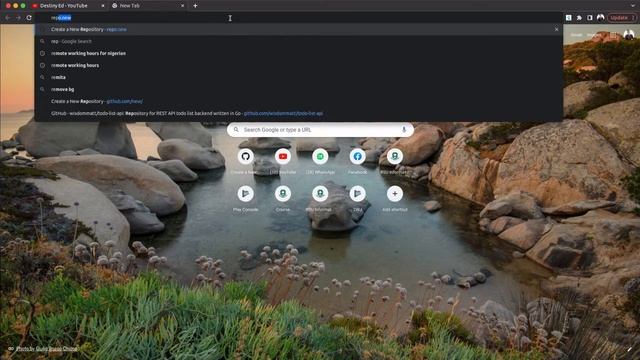Choose the Create a New Repository - repo.new suggestion

point(298,29)
